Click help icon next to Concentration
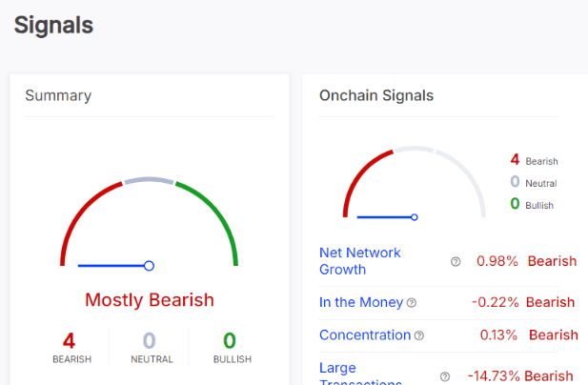This screenshot has width=588, height=385. point(419,335)
